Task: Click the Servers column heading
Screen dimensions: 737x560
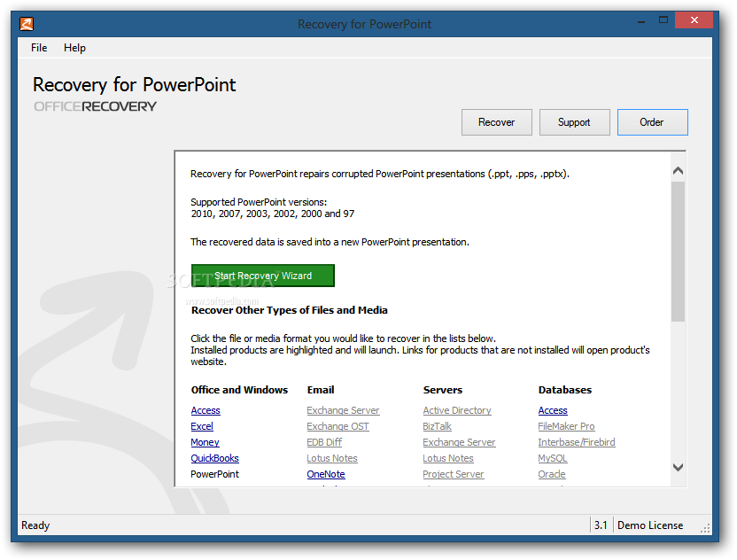Action: pyautogui.click(x=443, y=390)
